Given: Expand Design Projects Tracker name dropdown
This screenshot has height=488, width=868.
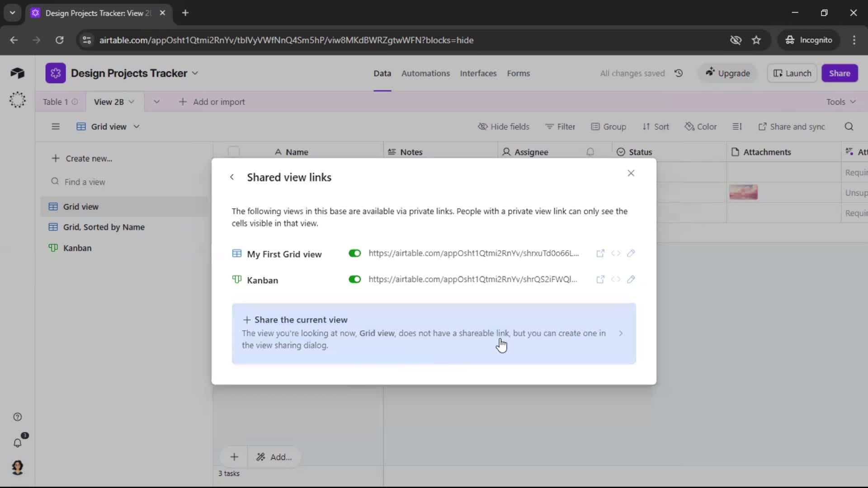Looking at the screenshot, I should [x=195, y=73].
